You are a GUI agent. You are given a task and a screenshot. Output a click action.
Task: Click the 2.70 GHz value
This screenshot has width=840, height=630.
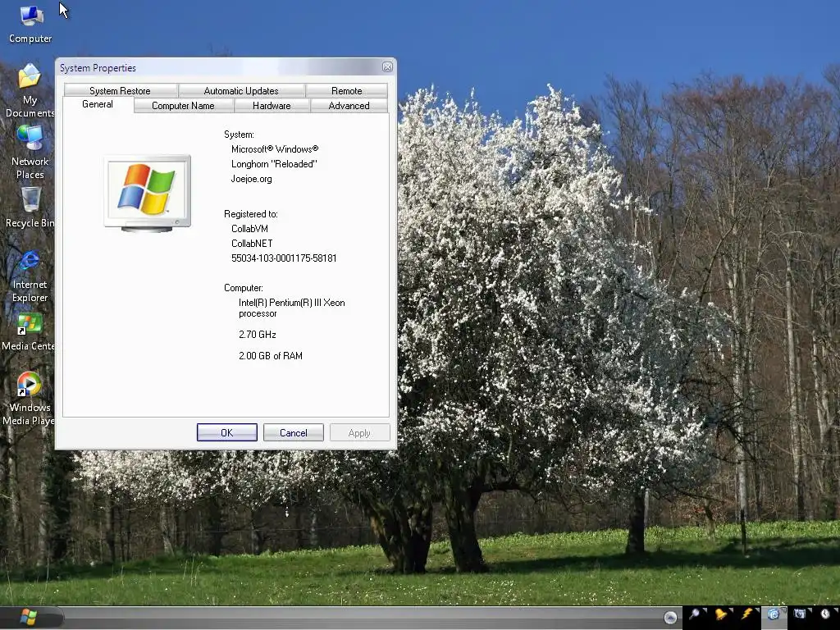257,335
